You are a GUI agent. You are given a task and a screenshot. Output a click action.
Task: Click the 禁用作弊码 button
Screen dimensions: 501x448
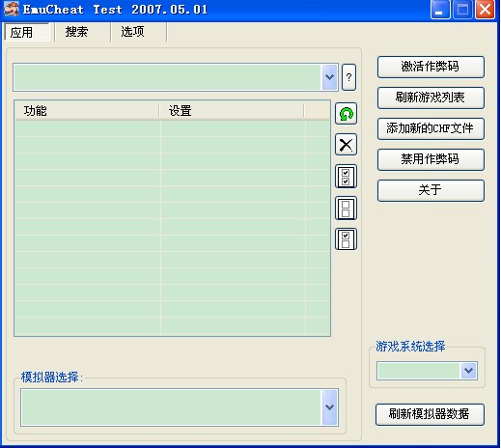tap(431, 159)
